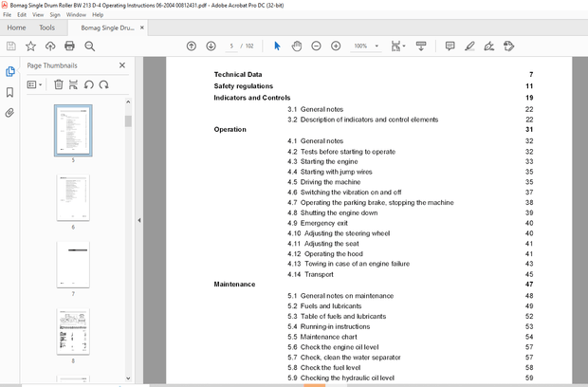The image size is (588, 387).
Task: Open the View menu
Action: [38, 14]
